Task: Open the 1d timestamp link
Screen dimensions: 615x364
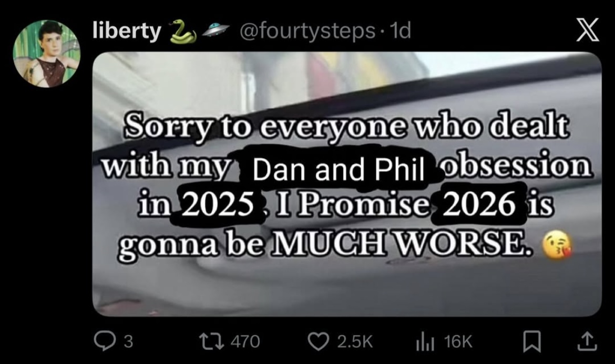Action: click(399, 30)
